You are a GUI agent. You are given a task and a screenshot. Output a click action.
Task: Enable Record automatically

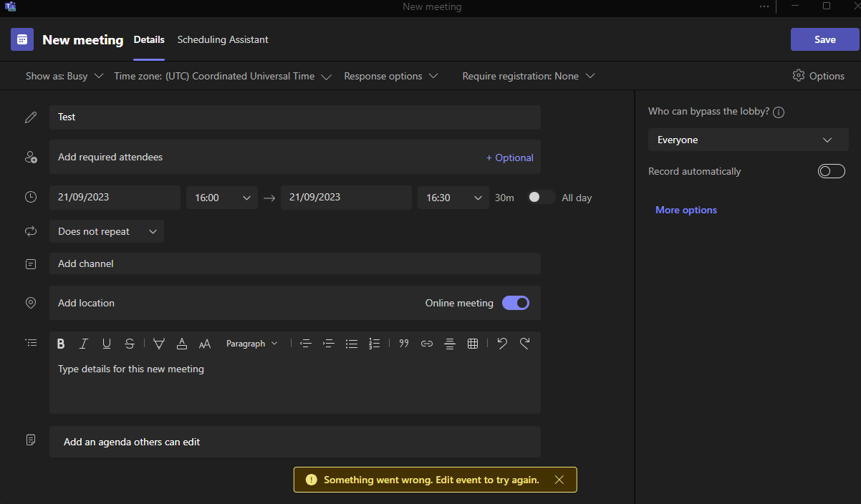click(831, 171)
